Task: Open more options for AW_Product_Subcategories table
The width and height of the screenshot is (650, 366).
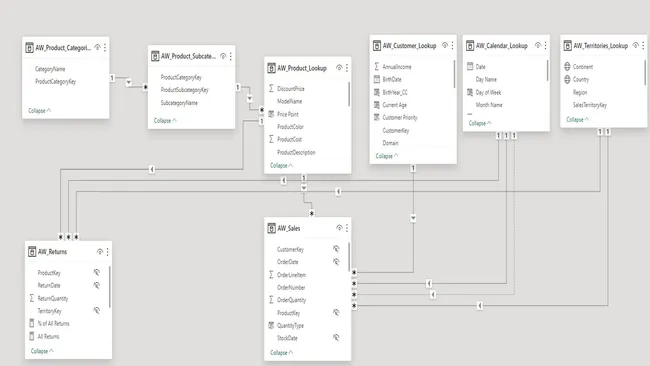Action: pyautogui.click(x=231, y=56)
